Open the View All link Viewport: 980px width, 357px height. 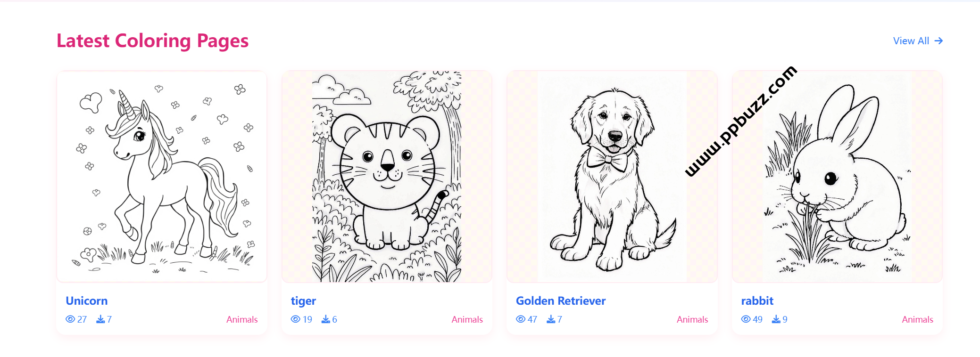918,41
